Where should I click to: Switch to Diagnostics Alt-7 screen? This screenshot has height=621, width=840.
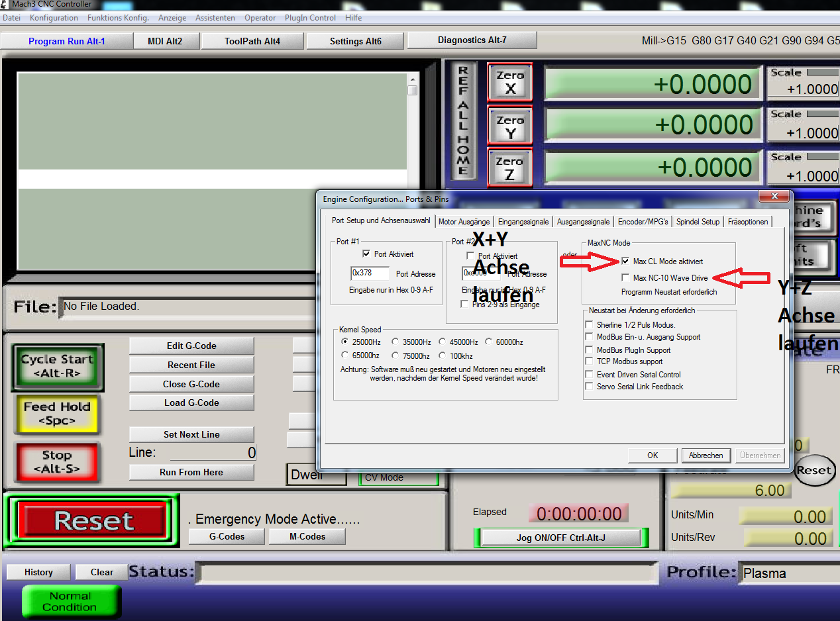click(472, 40)
